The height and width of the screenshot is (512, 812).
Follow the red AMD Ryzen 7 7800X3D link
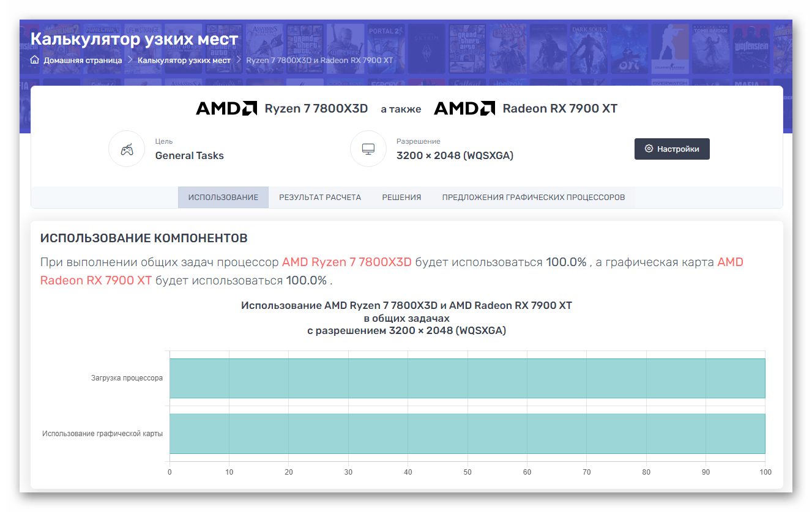pos(347,262)
